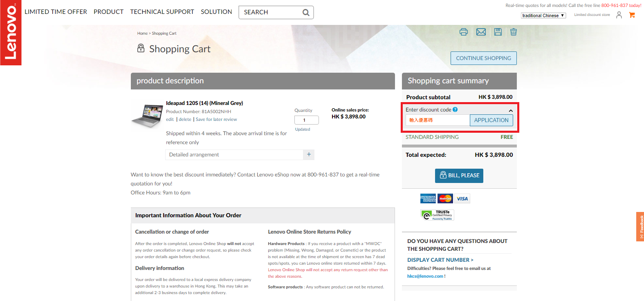Click the BILL, PLEASE checkout button
Screen dimensions: 644x301
[x=459, y=176]
